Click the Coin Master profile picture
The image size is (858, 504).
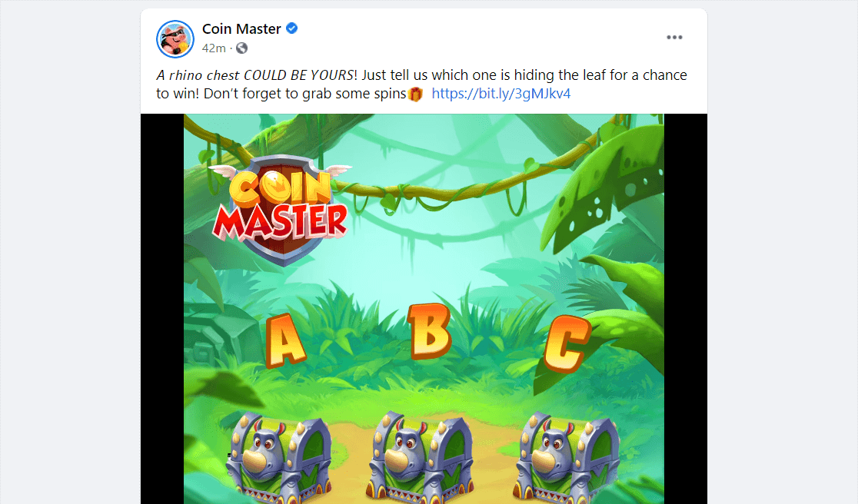point(175,39)
